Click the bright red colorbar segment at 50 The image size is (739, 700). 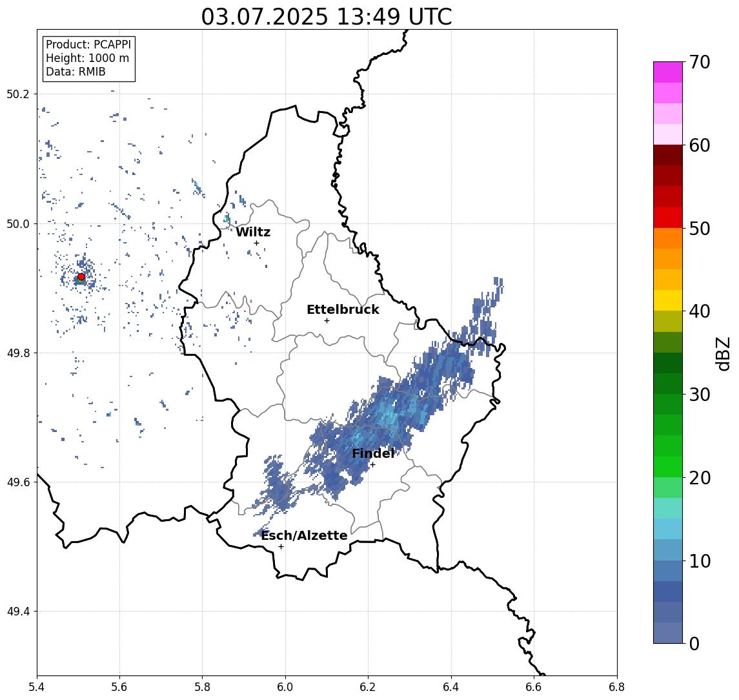tap(668, 218)
